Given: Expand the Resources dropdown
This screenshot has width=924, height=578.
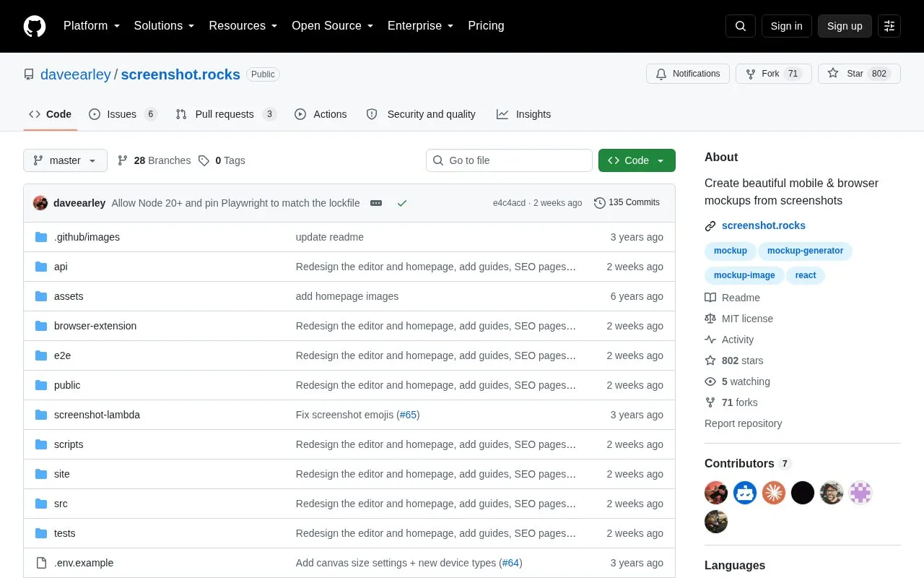Looking at the screenshot, I should pos(243,26).
